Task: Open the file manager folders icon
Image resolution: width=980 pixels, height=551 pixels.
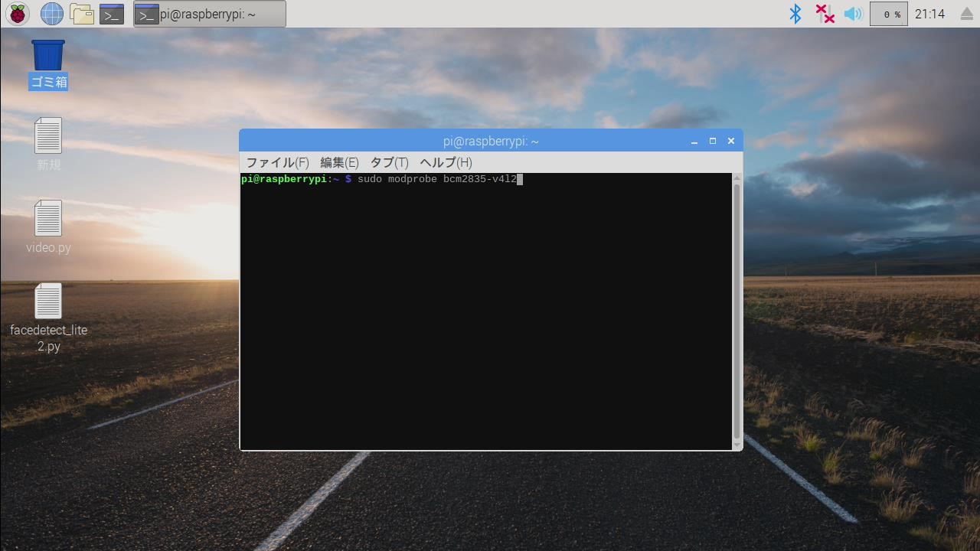Action: click(x=82, y=14)
